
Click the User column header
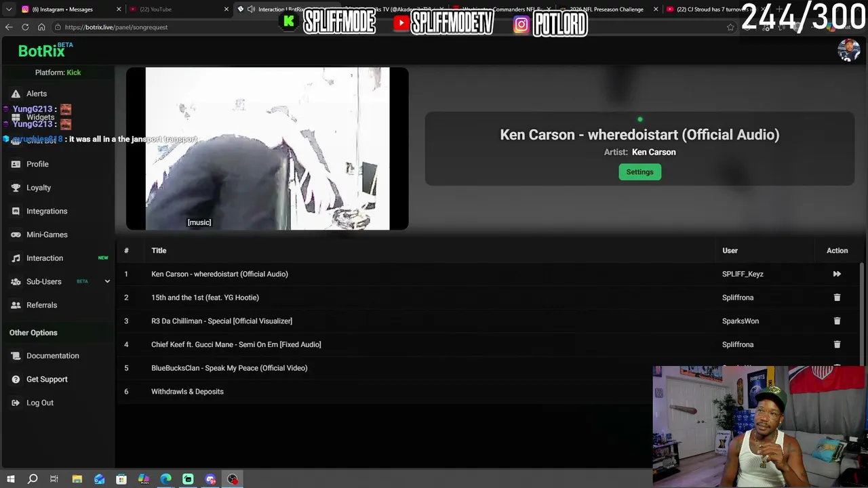[x=730, y=251]
